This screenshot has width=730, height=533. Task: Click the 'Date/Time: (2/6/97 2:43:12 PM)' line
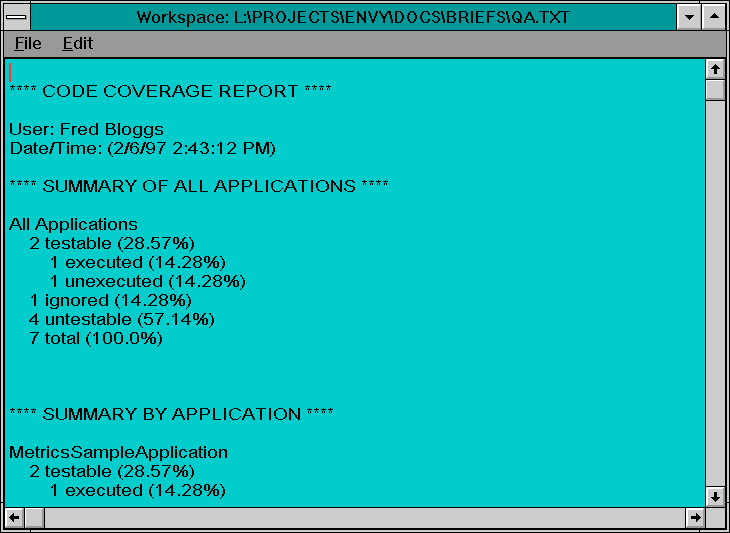pos(142,148)
